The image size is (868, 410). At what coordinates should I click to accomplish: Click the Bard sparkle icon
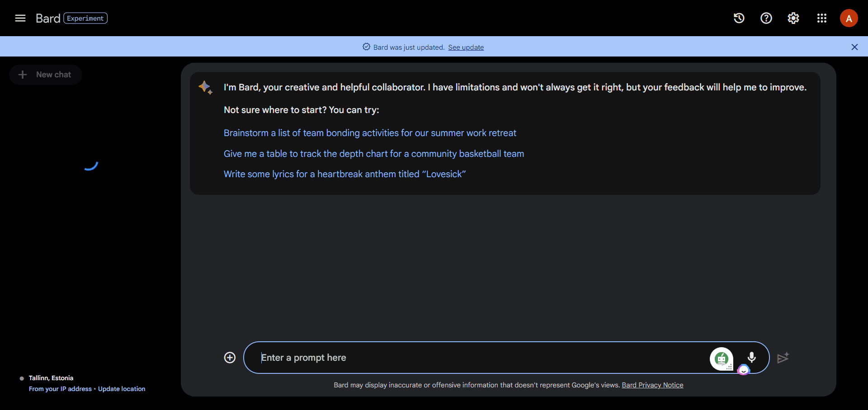click(205, 87)
